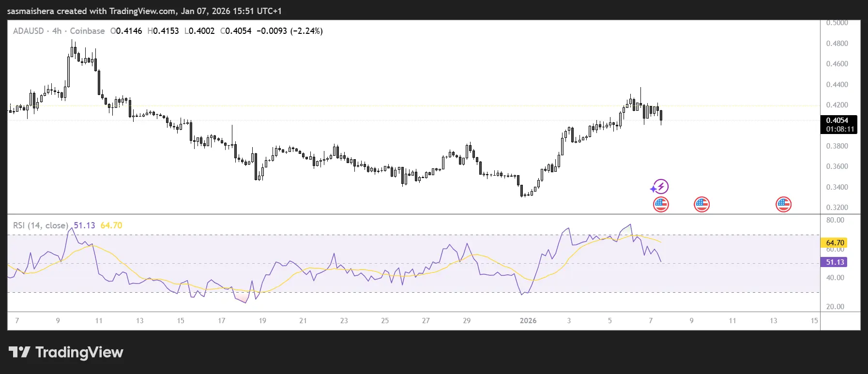Click date 29 on the time axis
Viewport: 868px width, 374px height.
point(467,321)
